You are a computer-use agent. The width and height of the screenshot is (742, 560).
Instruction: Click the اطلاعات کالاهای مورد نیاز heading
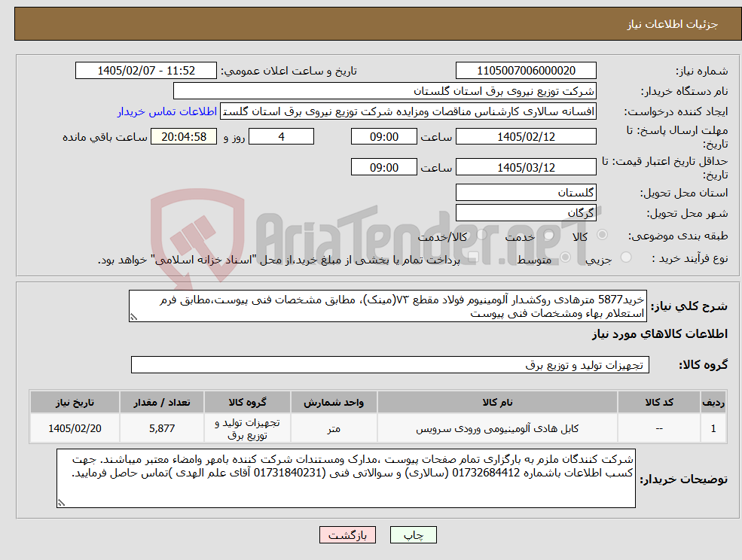659,334
